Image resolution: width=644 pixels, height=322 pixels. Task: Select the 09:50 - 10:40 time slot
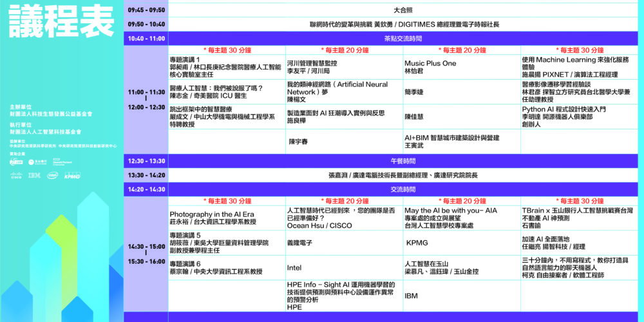coord(146,24)
